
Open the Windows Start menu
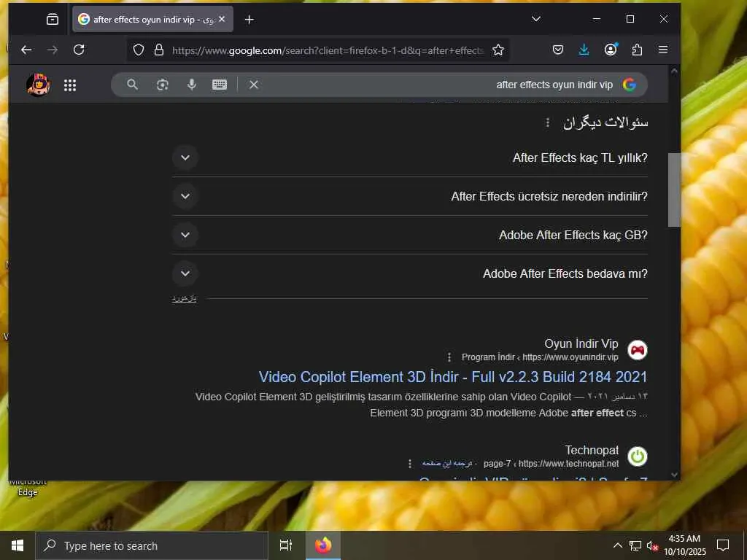(18, 545)
